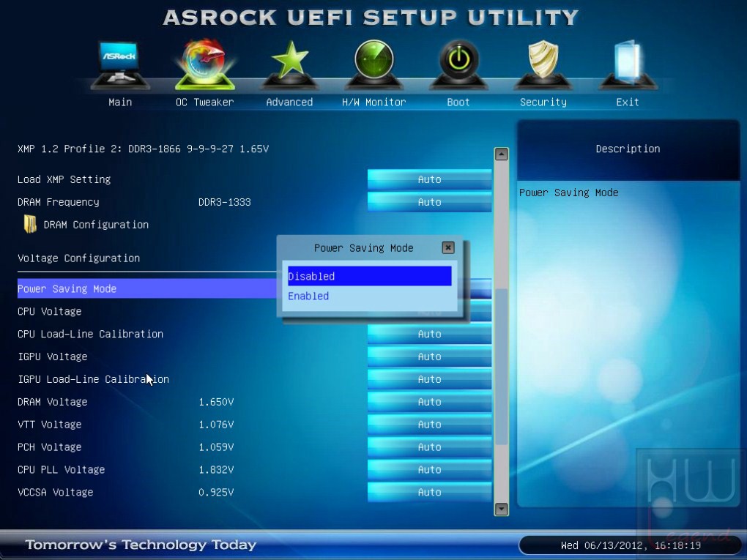Click the DDR3-1333 frequency value
This screenshot has width=747, height=560.
coord(224,202)
